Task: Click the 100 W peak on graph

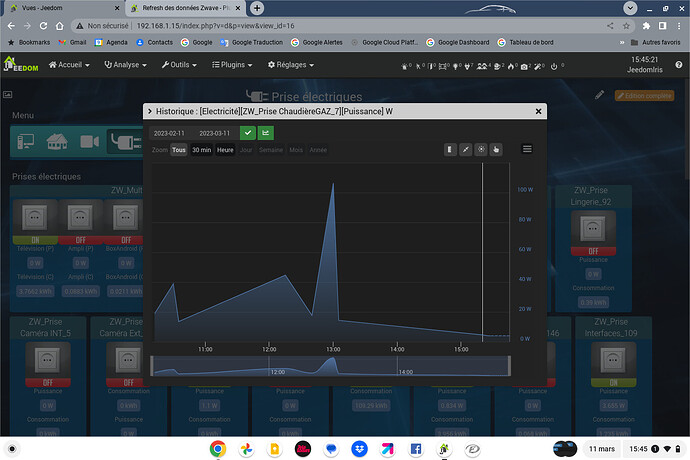Action: pos(333,184)
